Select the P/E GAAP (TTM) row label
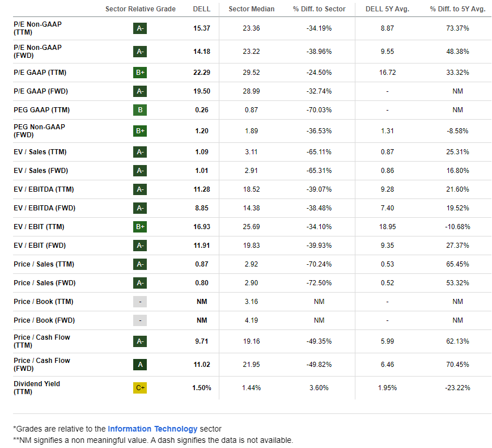Viewport: 492px width, 448px height. [x=40, y=73]
